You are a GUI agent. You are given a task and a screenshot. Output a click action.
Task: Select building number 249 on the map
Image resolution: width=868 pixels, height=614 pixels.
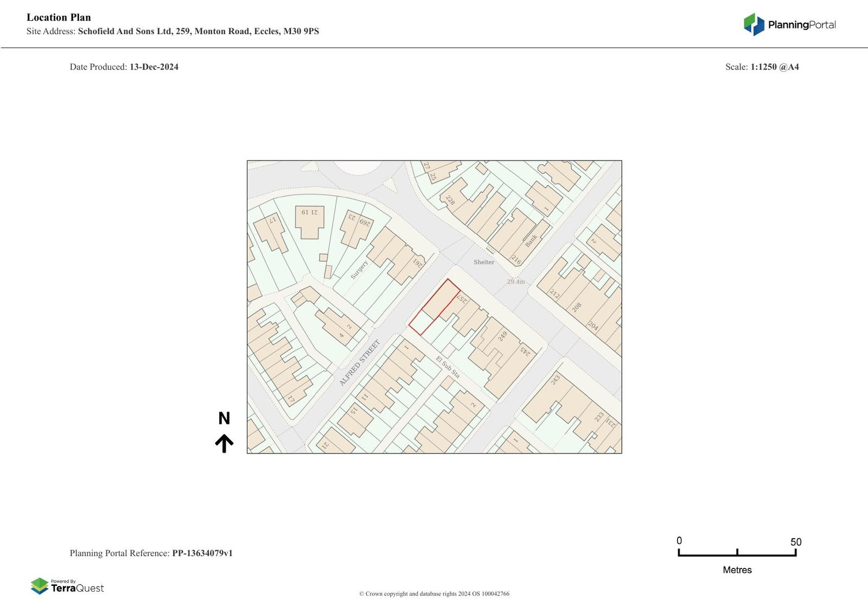pos(502,336)
